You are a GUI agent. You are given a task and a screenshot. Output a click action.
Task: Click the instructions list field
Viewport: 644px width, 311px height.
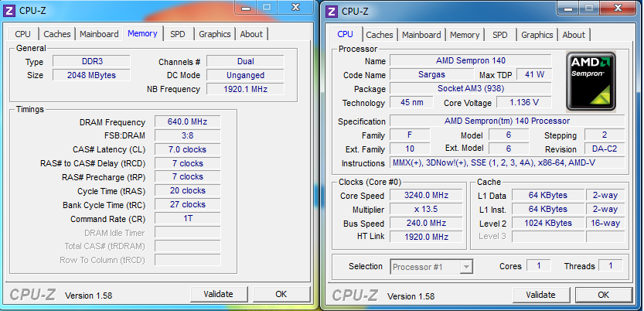click(x=507, y=162)
